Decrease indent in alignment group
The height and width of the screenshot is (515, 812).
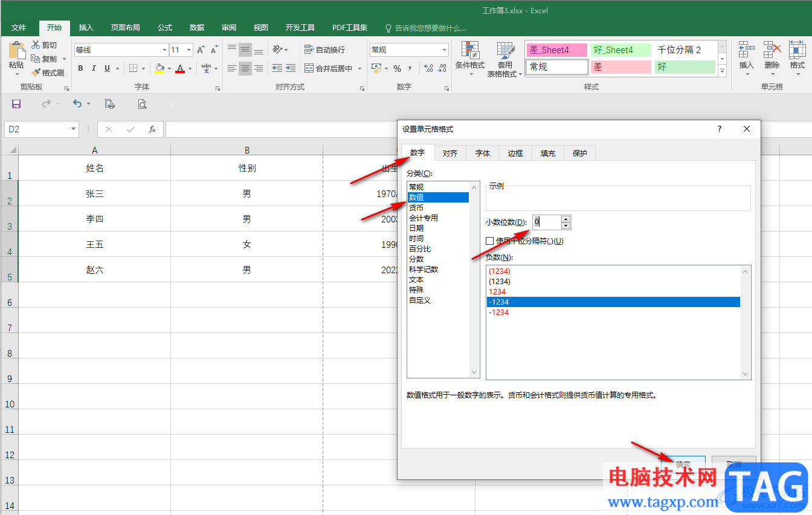(277, 68)
